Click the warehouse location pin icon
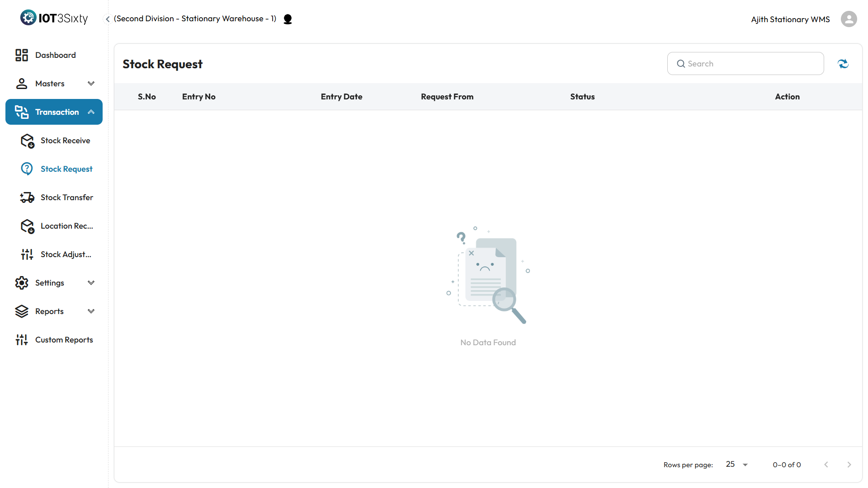The width and height of the screenshot is (868, 488). coord(288,19)
